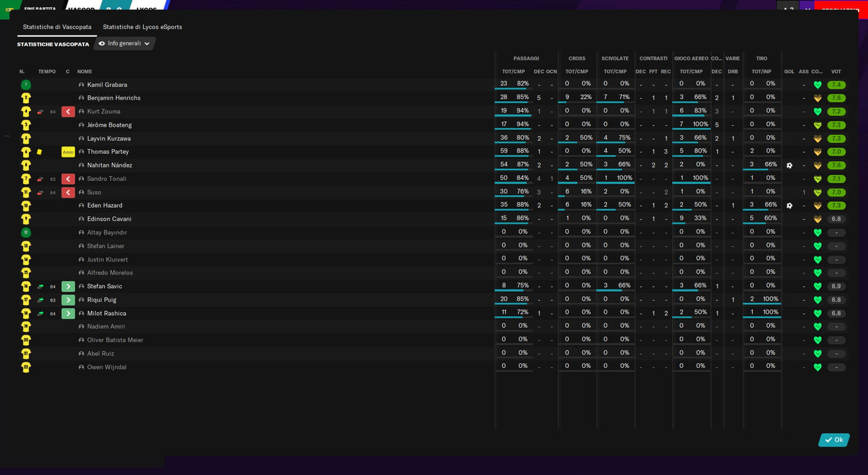Click Kamil Grabara's green condition heart
868x475 pixels.
[x=817, y=85]
